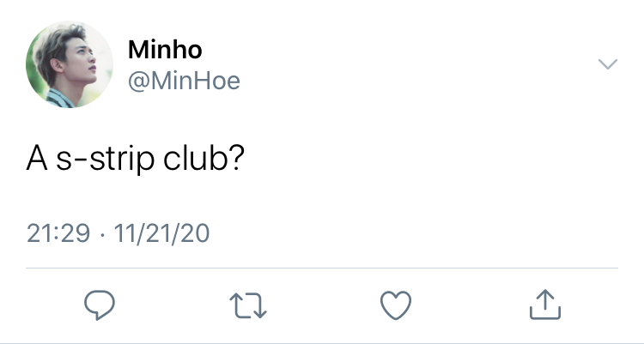
Task: Open Minho's circular profile picture
Action: point(70,64)
